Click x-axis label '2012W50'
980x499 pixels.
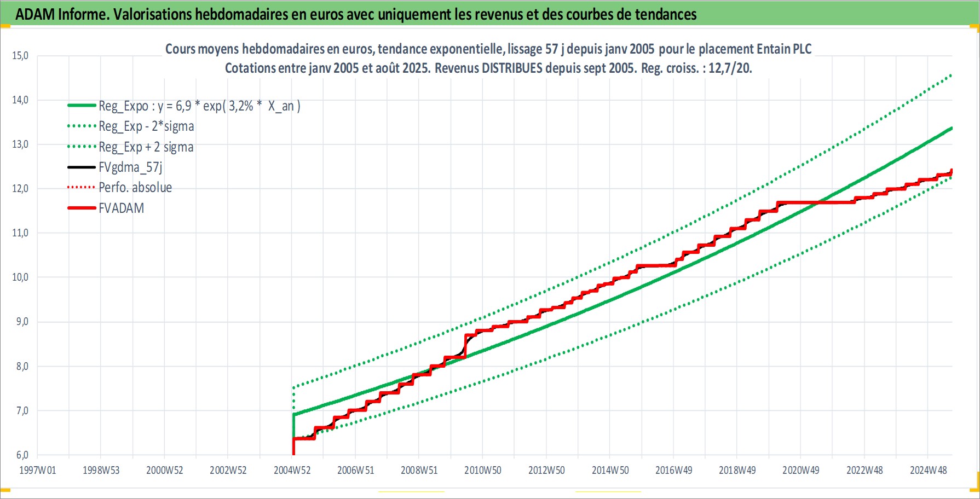click(x=546, y=470)
